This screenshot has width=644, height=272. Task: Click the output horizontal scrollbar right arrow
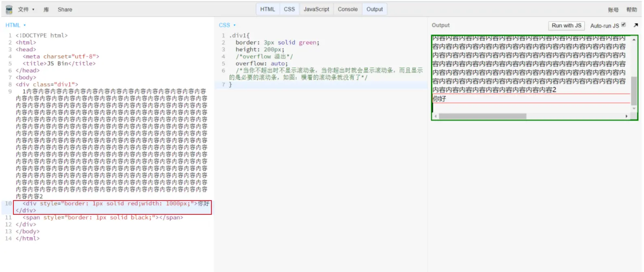pos(627,116)
